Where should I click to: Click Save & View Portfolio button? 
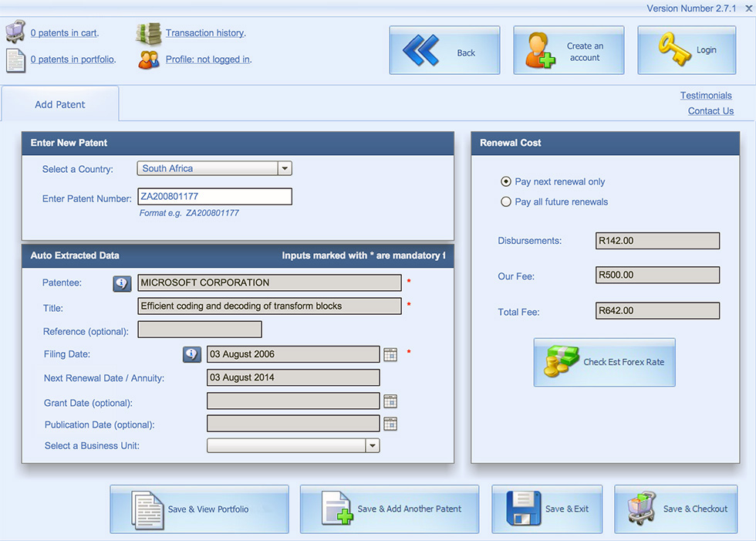click(x=200, y=509)
